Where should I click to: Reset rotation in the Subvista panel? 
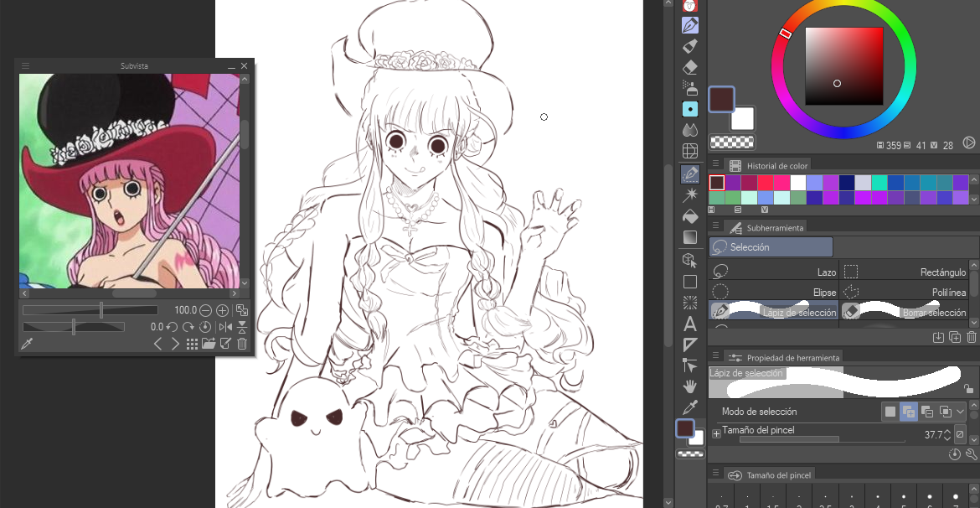(x=205, y=327)
